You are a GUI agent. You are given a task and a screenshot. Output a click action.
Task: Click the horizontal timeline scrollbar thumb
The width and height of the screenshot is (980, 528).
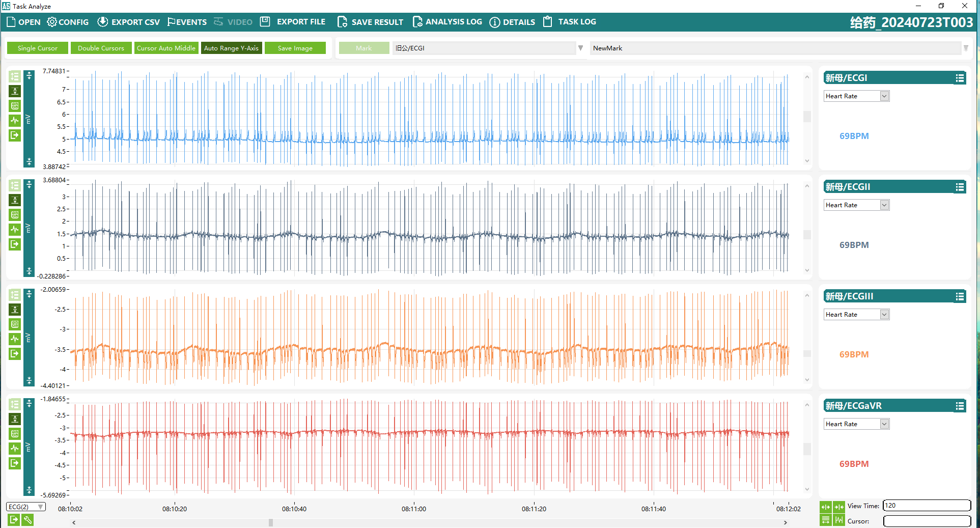271,522
